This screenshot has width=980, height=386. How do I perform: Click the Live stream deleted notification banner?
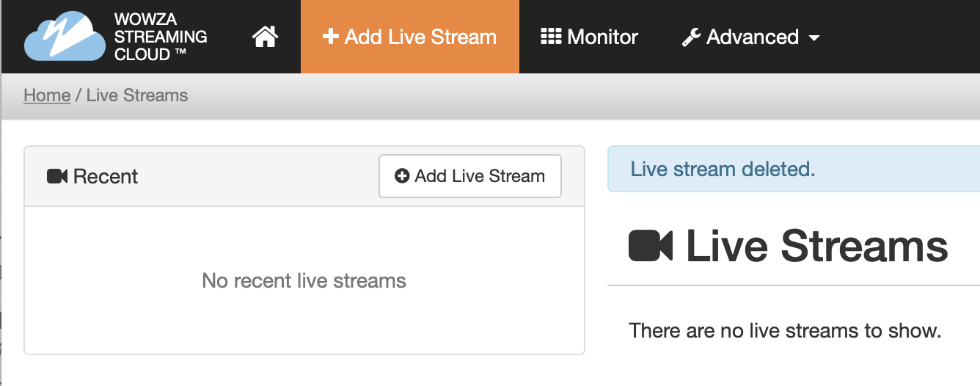[x=794, y=169]
